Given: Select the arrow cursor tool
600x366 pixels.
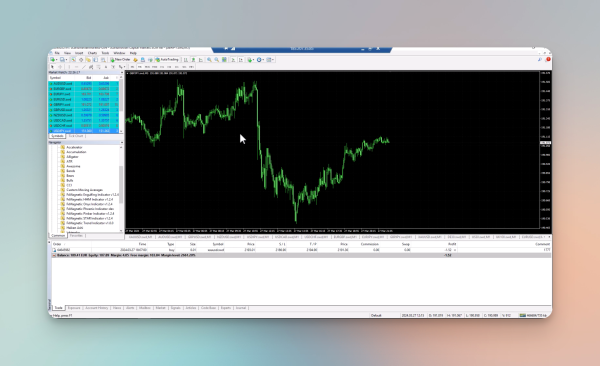Looking at the screenshot, I should pos(52,67).
